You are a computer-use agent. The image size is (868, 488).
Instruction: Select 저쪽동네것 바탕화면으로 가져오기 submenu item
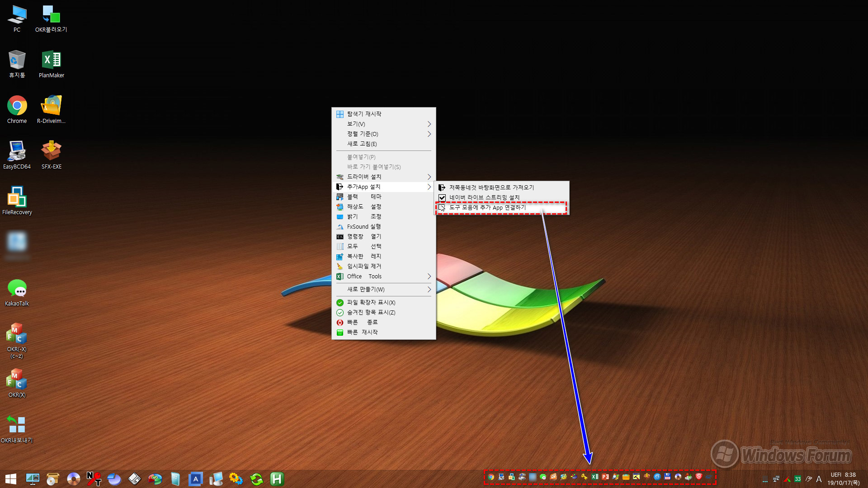tap(501, 188)
